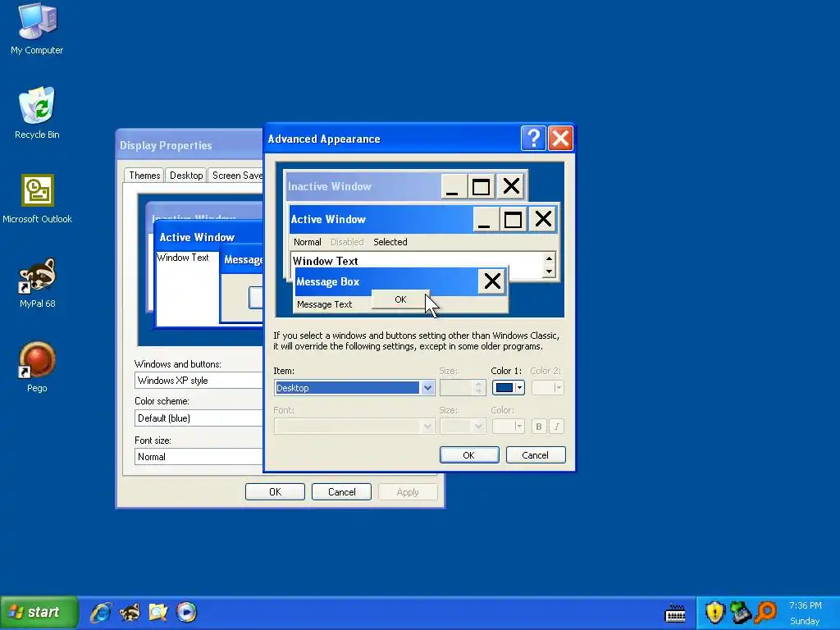Open My Computer desktop icon
Image resolution: width=840 pixels, height=630 pixels.
coord(37,28)
